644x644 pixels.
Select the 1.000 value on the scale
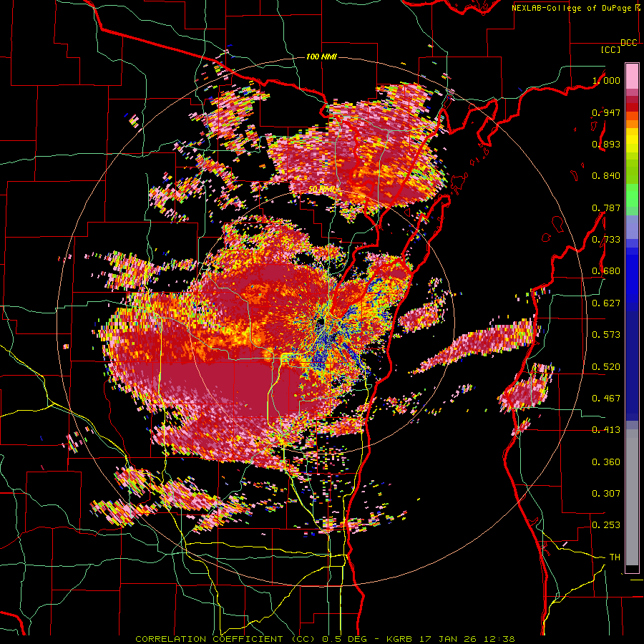(x=606, y=80)
